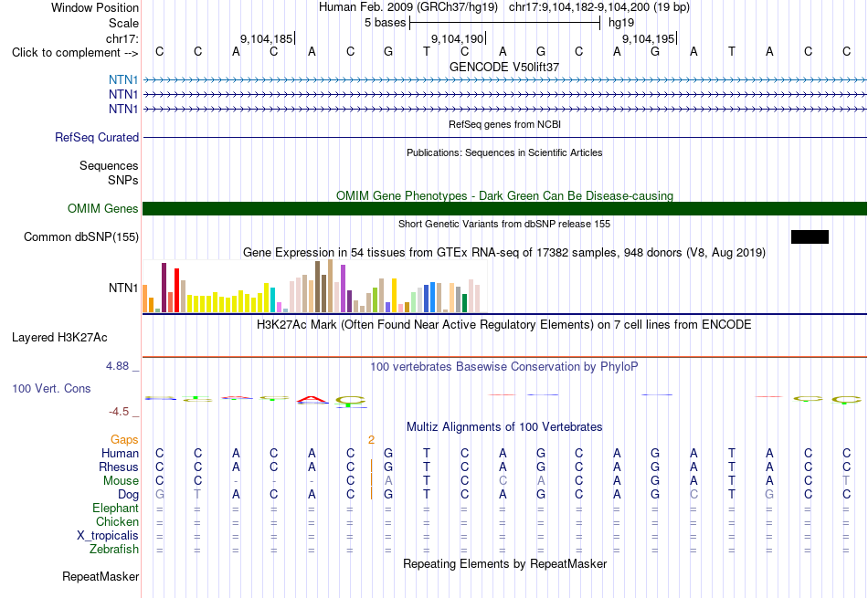The width and height of the screenshot is (868, 598).
Task: Click the SNPs publications track label
Action: pos(123,181)
